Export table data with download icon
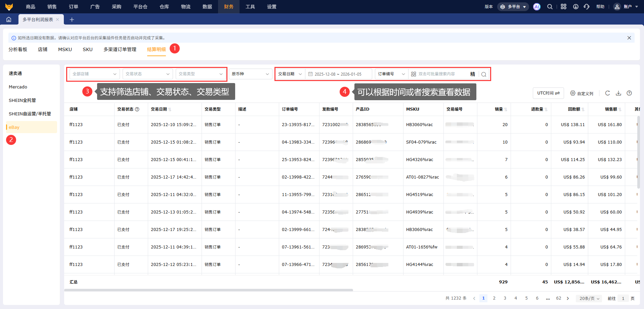This screenshot has height=309, width=644. point(618,93)
